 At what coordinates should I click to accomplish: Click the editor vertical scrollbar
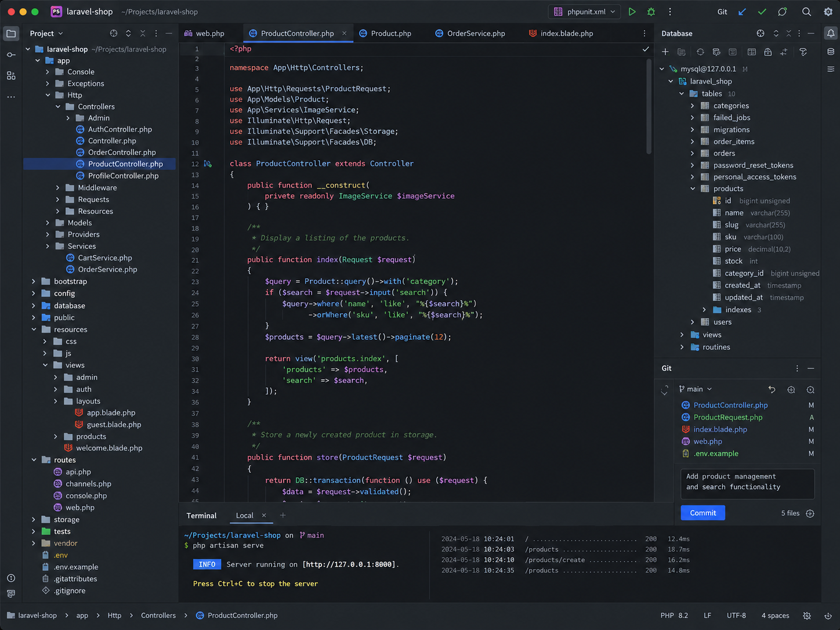tap(649, 107)
